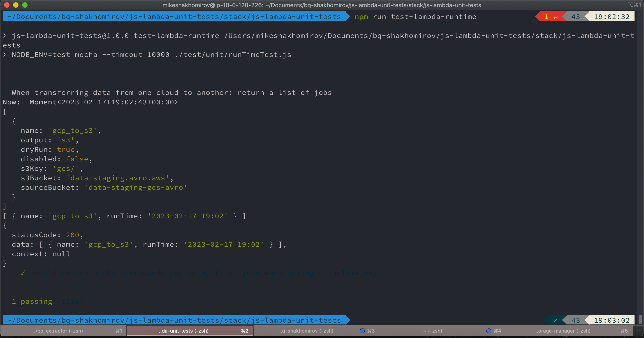
Task: Click blue activity dot on ⌘4 tab
Action: click(489, 331)
